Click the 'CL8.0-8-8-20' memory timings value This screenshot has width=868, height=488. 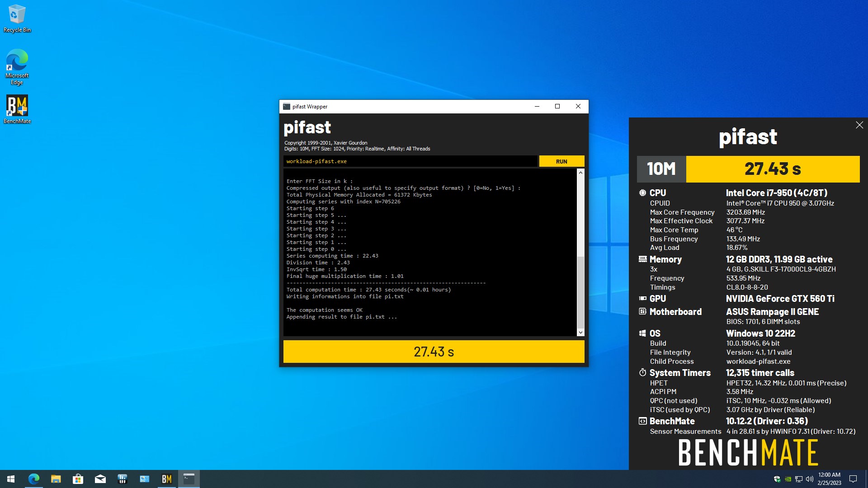click(747, 287)
